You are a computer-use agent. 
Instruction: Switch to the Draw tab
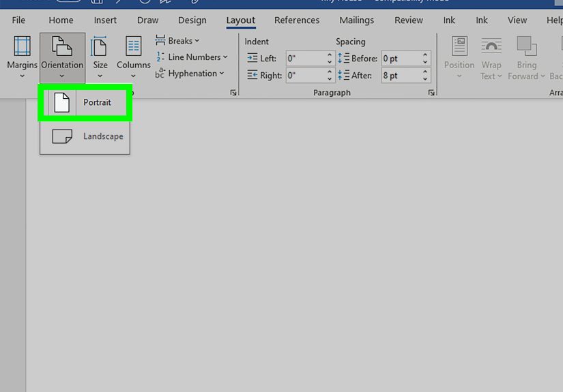pos(147,20)
